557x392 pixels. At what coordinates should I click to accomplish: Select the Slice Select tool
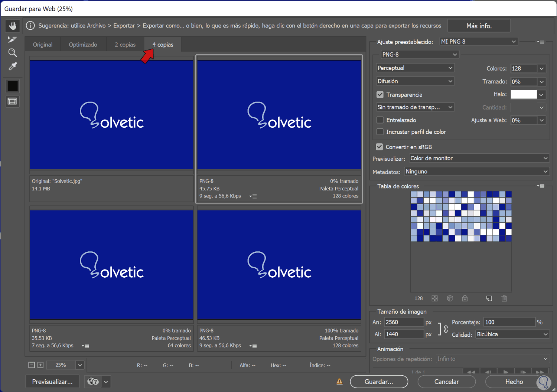(x=13, y=39)
